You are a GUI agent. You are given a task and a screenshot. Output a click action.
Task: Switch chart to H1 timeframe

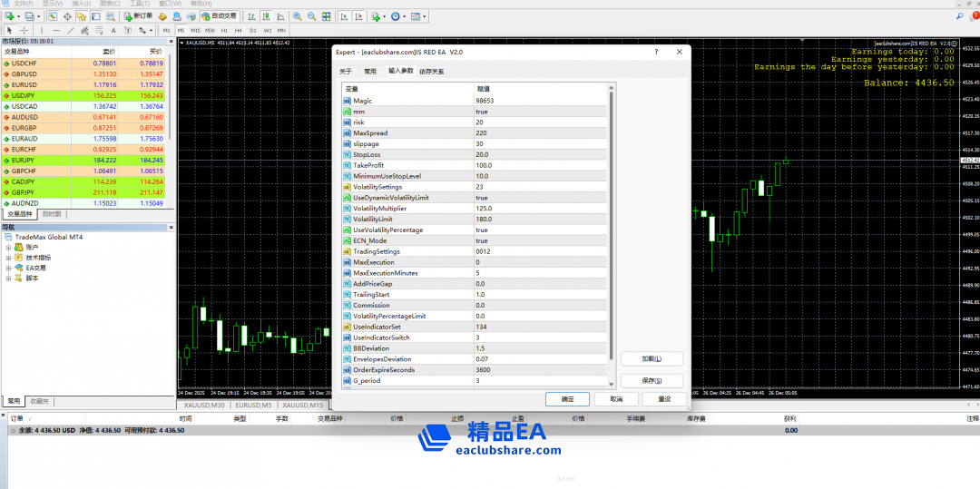[x=225, y=30]
